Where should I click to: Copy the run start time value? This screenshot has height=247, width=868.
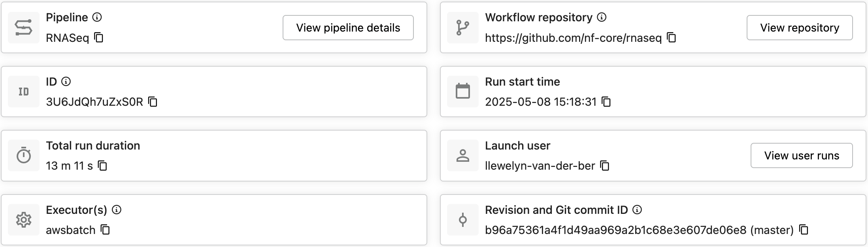pyautogui.click(x=606, y=102)
